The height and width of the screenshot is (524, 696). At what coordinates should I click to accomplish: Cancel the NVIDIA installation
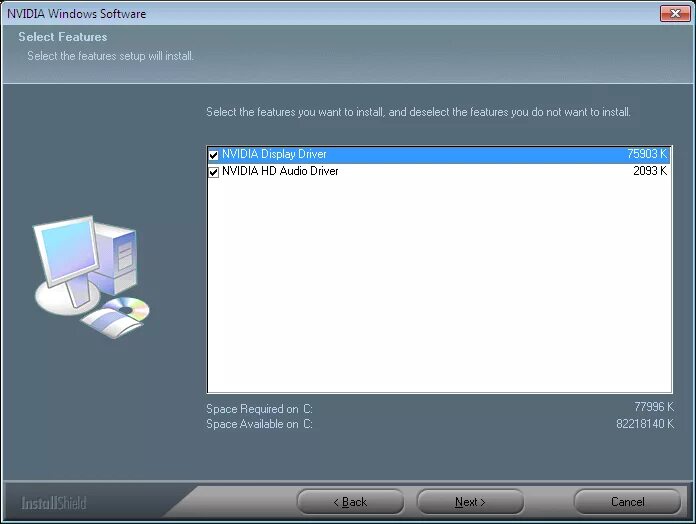[627, 502]
